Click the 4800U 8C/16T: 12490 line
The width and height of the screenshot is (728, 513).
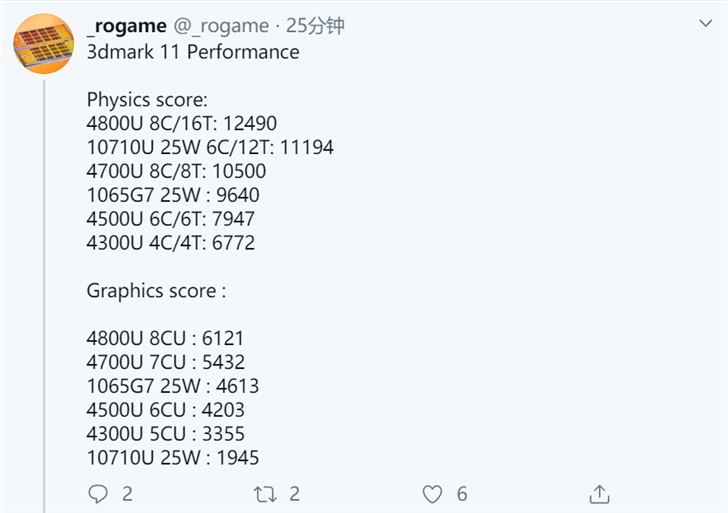(x=182, y=124)
